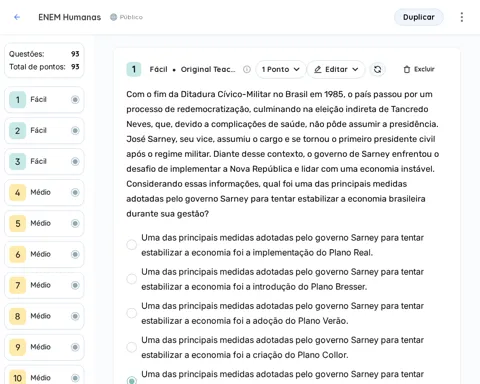Screen dimensions: 480x384
Task: Click the Fácil label on question 2 row
Action: click(x=39, y=130)
